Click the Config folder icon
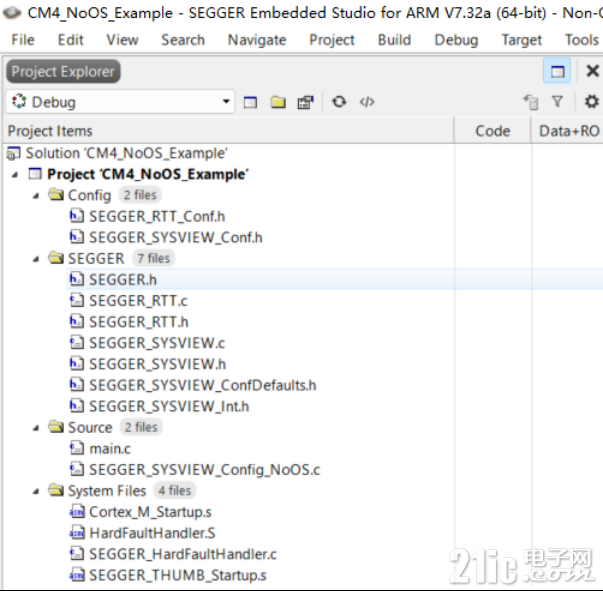The image size is (603, 591). coord(56,195)
